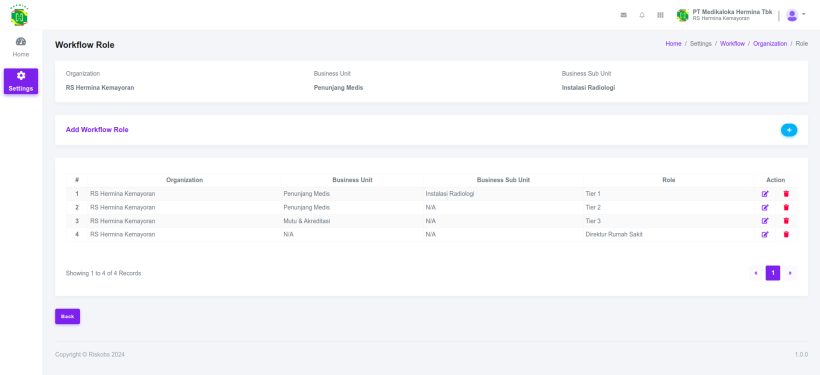The width and height of the screenshot is (820, 375).
Task: Click the Business Sub Unit column header
Action: click(x=503, y=180)
